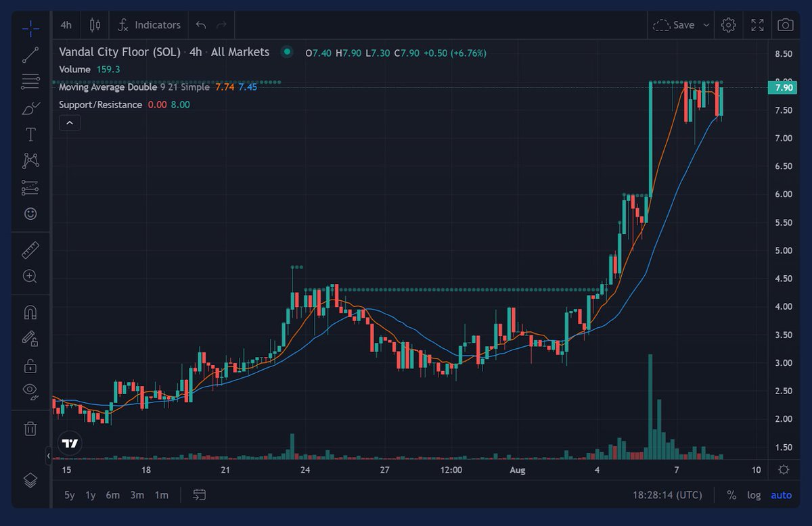Open the emoji icons tool
The image size is (812, 526).
point(30,214)
